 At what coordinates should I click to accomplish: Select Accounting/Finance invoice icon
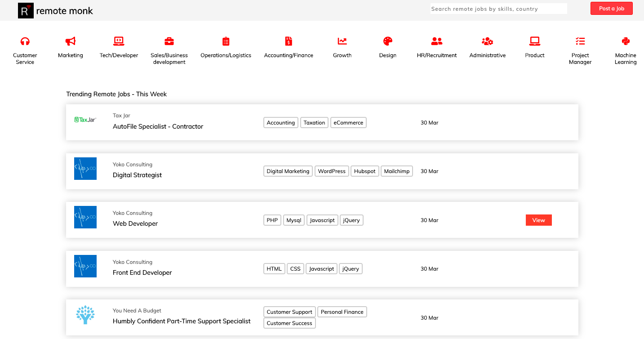tap(289, 41)
